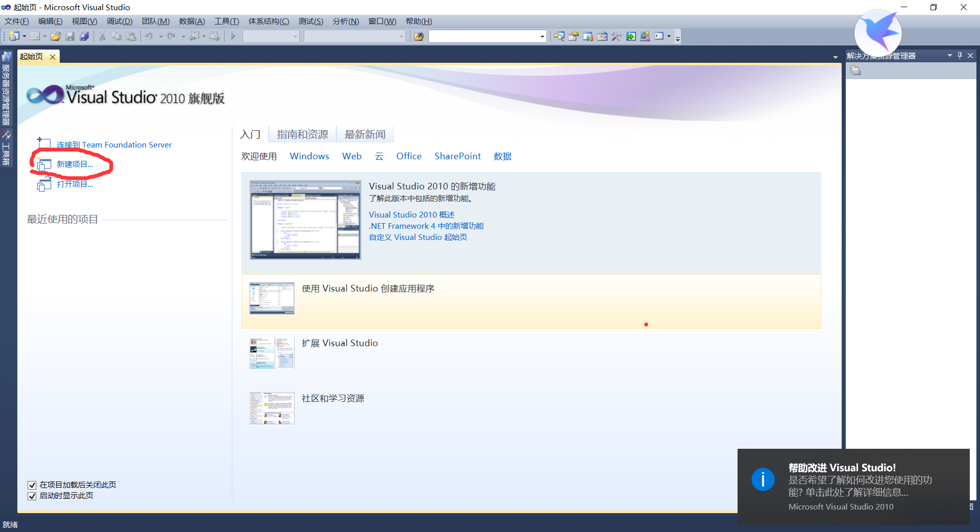
Task: Click the Object Browser toolbar icon
Action: 602,36
